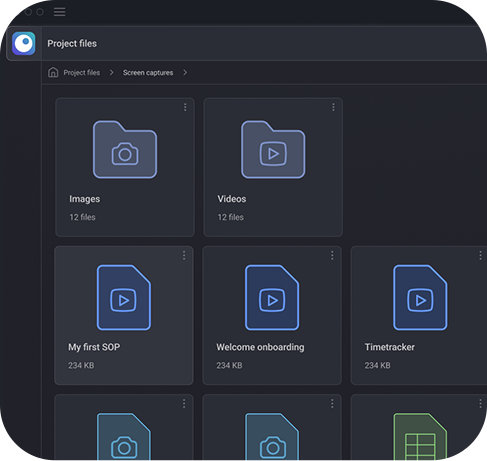Click the app logo icon
The height and width of the screenshot is (461, 487).
24,43
